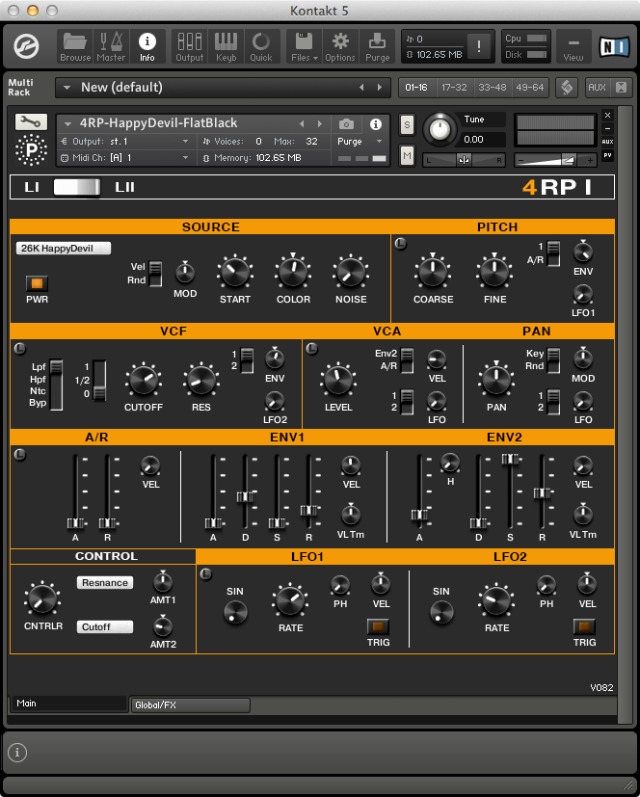This screenshot has width=640, height=797.
Task: Toggle the LI/LII layer switch
Action: tap(77, 187)
